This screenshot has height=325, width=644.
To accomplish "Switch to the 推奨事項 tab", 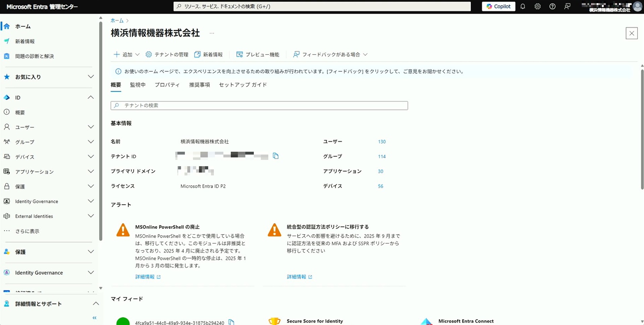I will [199, 85].
